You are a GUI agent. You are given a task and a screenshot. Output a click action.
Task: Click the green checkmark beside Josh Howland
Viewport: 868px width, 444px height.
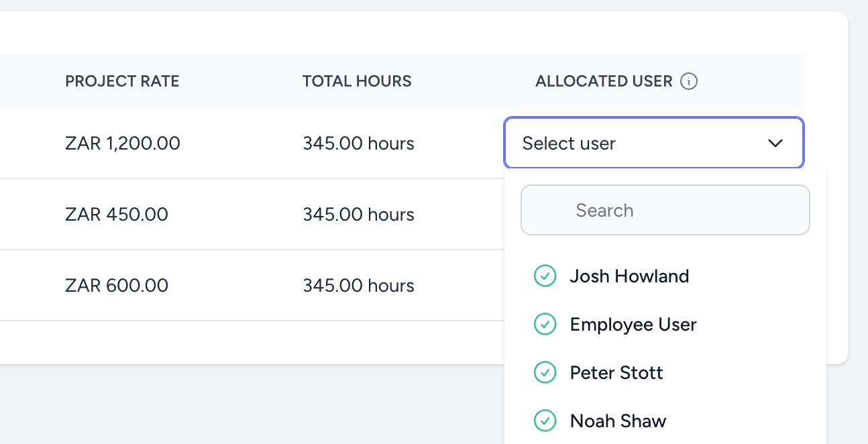coord(545,276)
